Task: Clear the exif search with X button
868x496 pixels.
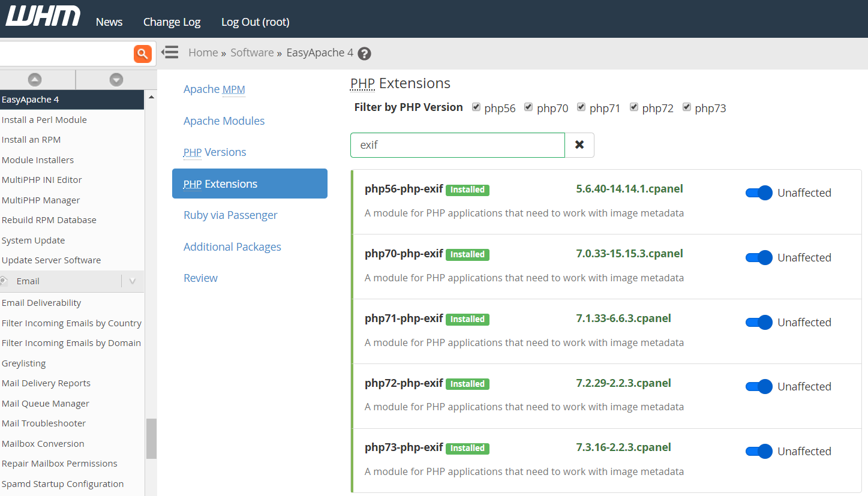Action: tap(579, 145)
